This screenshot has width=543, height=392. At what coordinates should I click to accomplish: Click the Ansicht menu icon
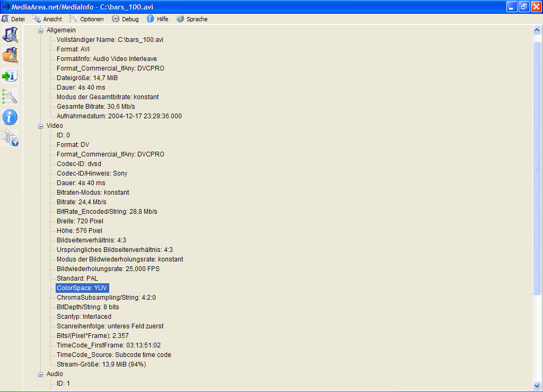(37, 19)
